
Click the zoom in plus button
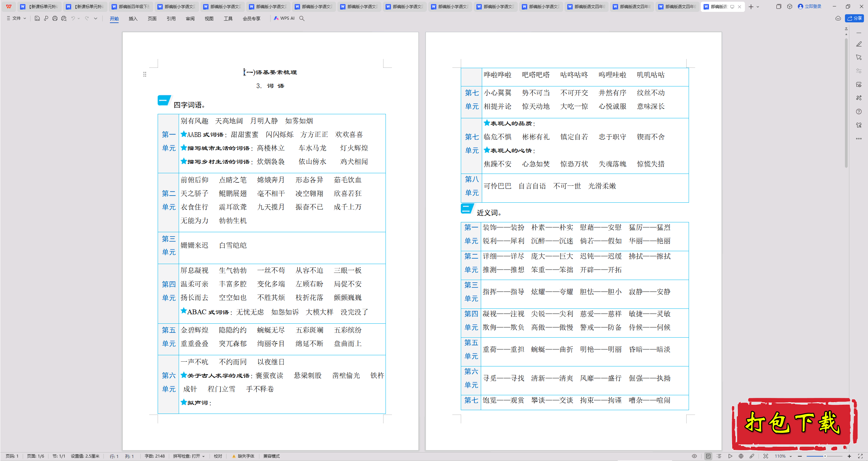click(x=849, y=456)
